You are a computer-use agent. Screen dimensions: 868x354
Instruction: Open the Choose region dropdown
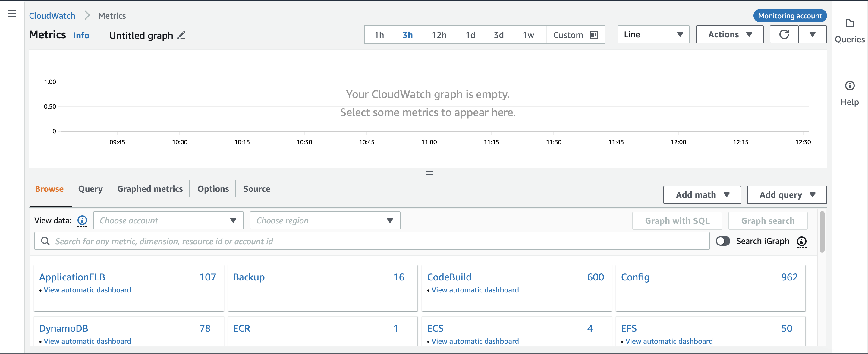point(325,220)
